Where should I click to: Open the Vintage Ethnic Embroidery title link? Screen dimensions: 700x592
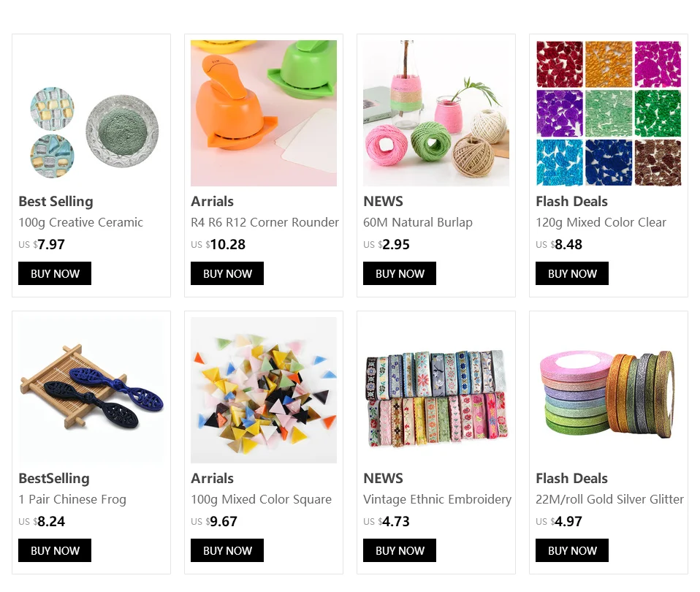coord(438,500)
